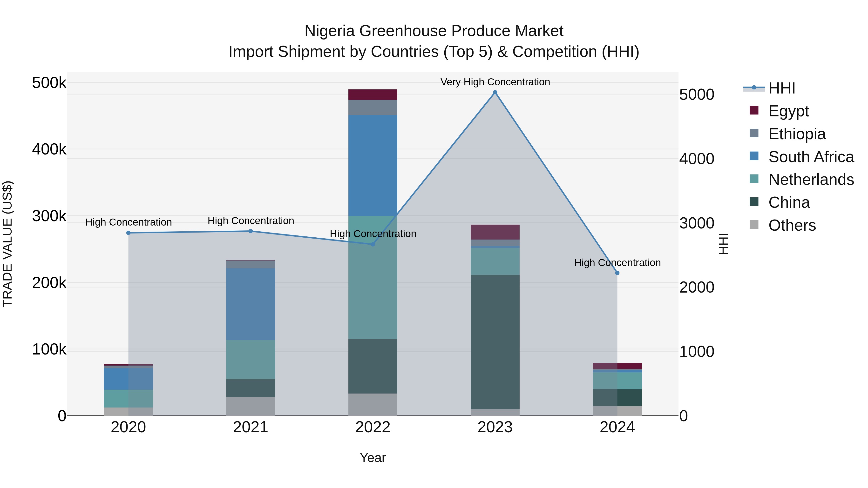Screen dimensions: 868x488
Task: Click the 'Year' x-axis title
Action: tap(373, 458)
